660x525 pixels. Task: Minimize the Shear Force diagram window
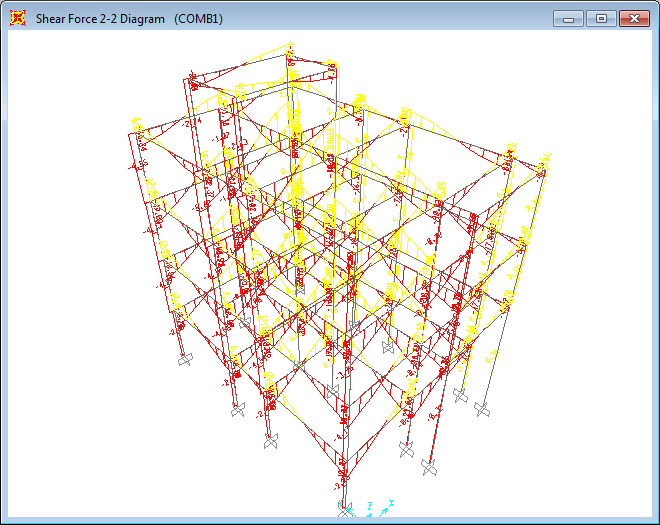(569, 19)
